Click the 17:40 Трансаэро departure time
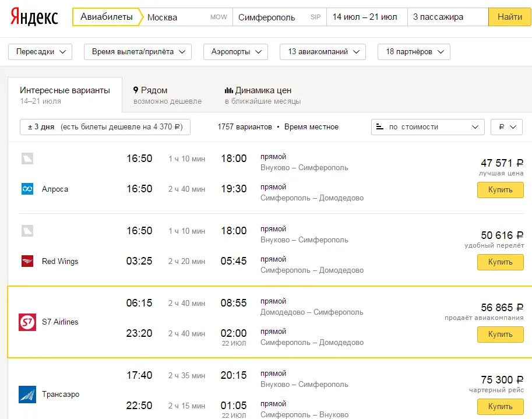 (x=139, y=375)
